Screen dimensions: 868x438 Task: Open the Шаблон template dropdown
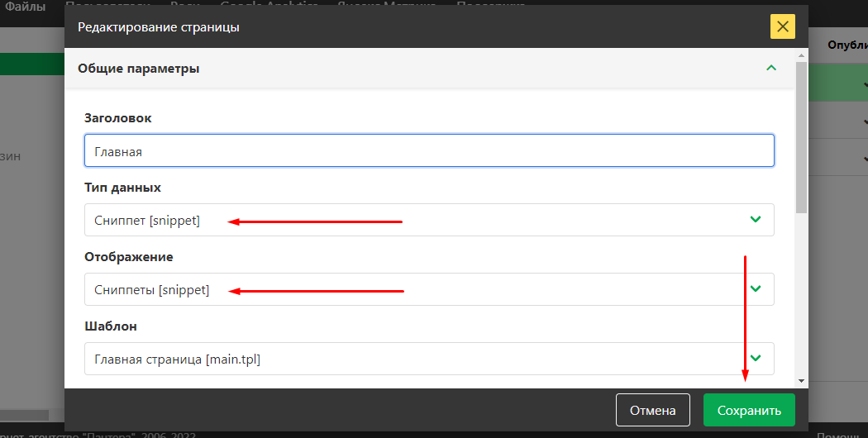pyautogui.click(x=429, y=359)
